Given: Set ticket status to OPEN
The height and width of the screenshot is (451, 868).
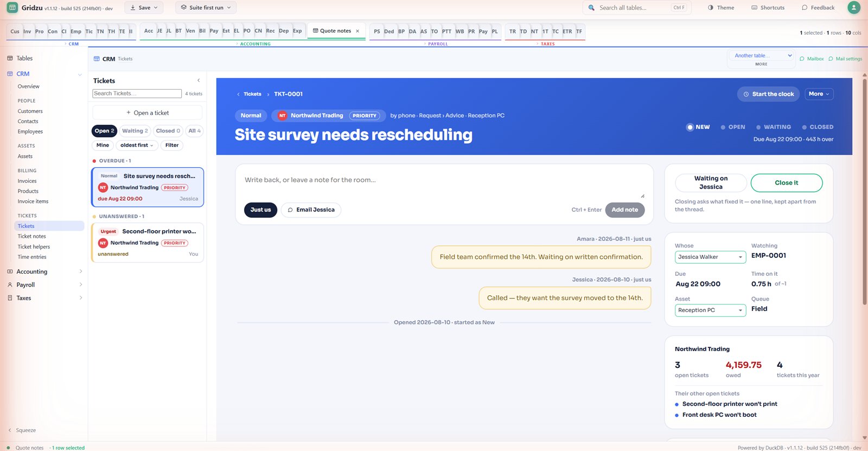Looking at the screenshot, I should pos(733,127).
